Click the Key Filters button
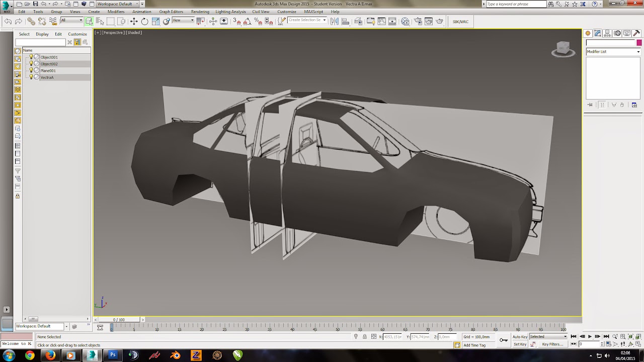This screenshot has height=362, width=644. [552, 344]
